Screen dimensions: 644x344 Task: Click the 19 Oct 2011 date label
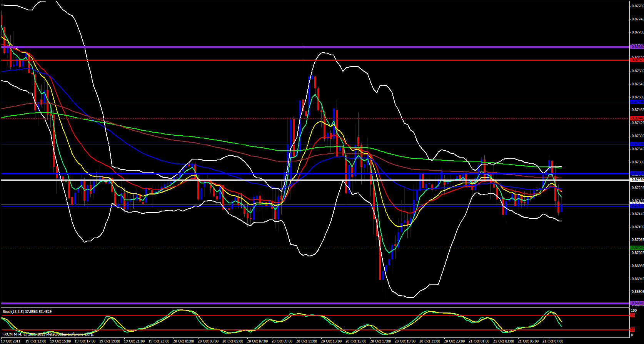11,341
